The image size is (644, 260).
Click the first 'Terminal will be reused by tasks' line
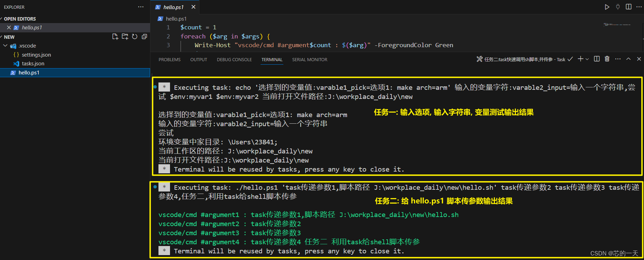tap(289, 169)
